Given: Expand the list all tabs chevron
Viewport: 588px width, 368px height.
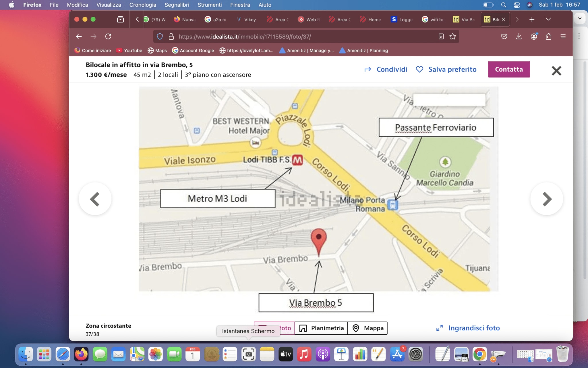Looking at the screenshot, I should [548, 19].
